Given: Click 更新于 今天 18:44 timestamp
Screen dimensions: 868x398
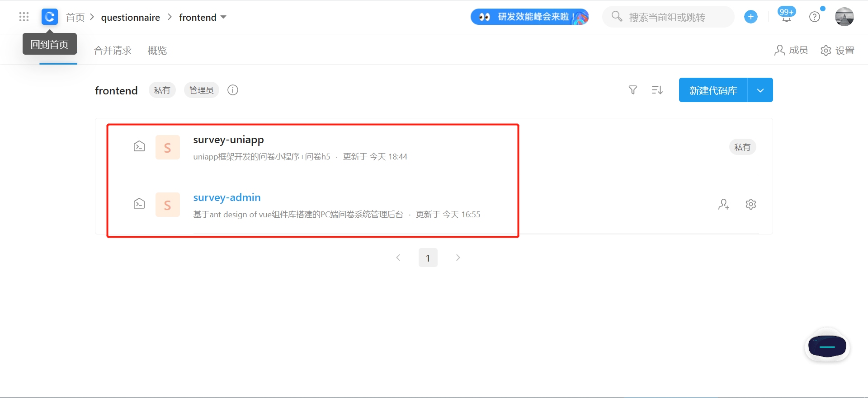Looking at the screenshot, I should pyautogui.click(x=375, y=157).
